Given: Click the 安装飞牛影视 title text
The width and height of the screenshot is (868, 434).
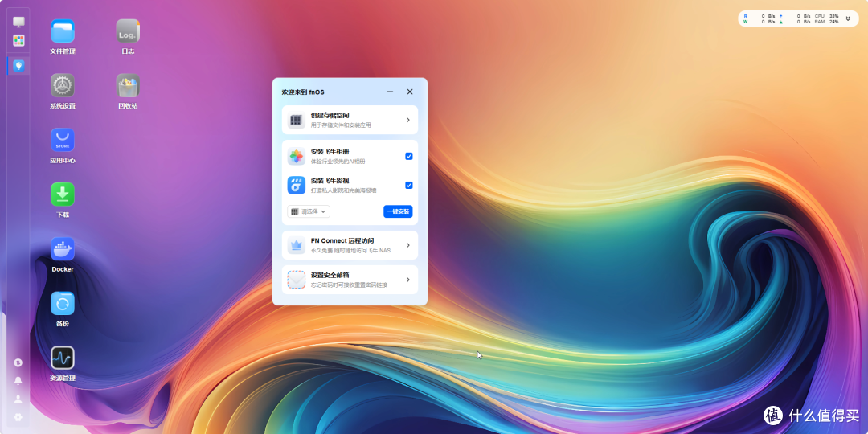Looking at the screenshot, I should 330,181.
